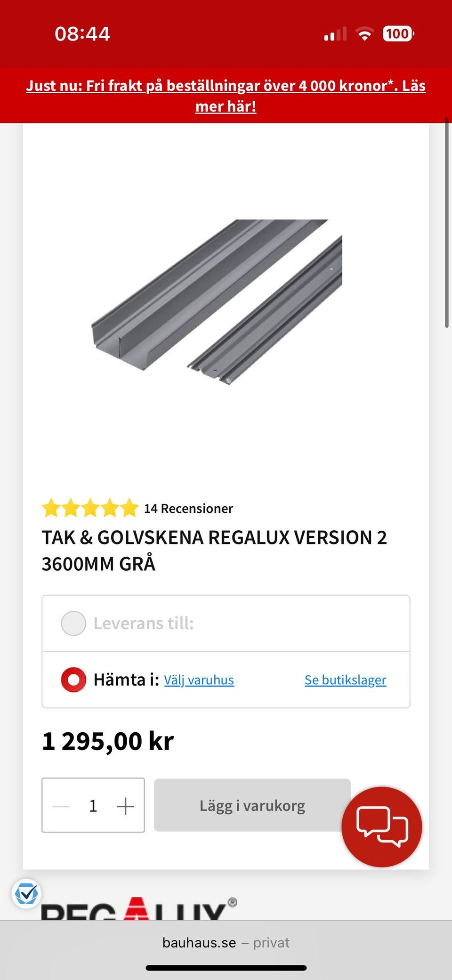The image size is (452, 980).
Task: Tap the bauhaus.se address bar
Action: (x=226, y=943)
